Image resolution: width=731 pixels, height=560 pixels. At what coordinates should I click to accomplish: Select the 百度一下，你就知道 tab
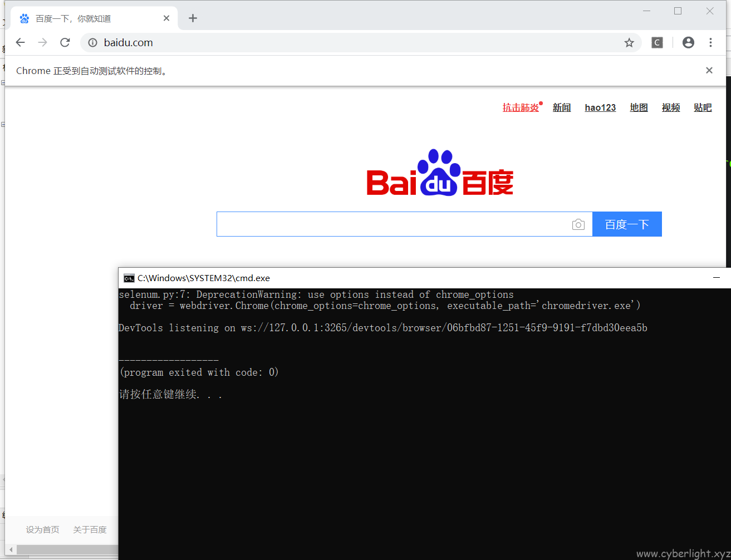click(95, 18)
